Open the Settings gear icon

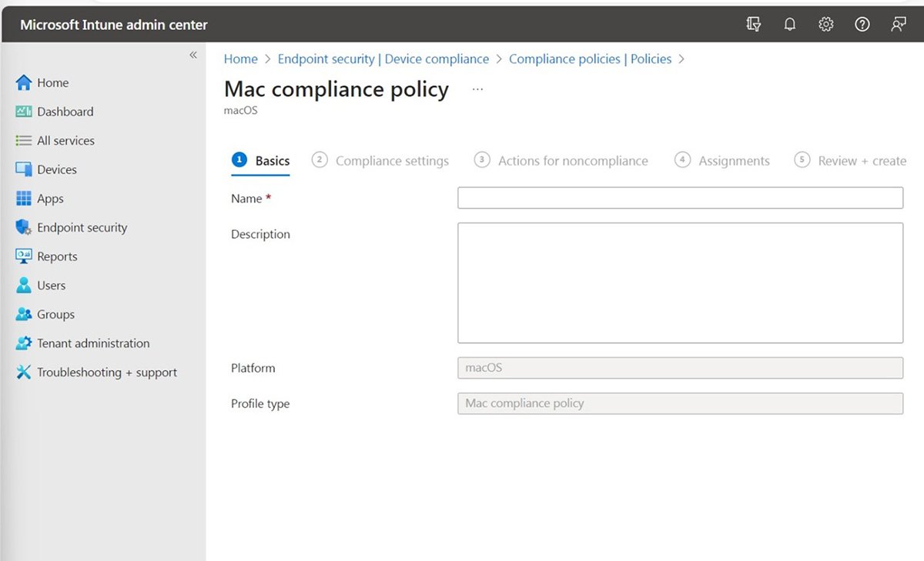(825, 25)
